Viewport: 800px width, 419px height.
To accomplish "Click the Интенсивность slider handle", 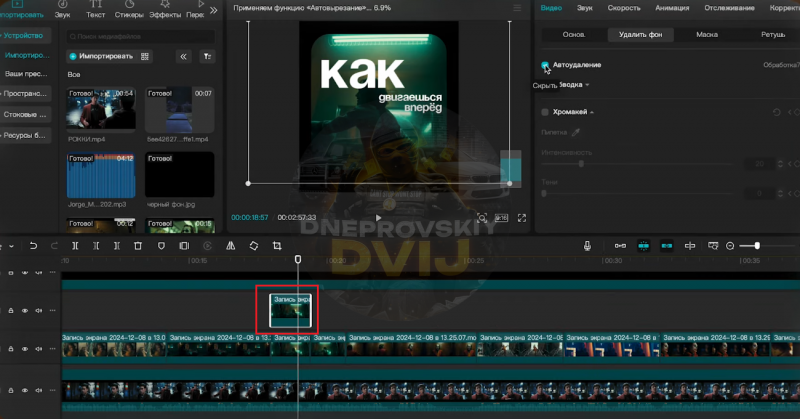I will [581, 164].
